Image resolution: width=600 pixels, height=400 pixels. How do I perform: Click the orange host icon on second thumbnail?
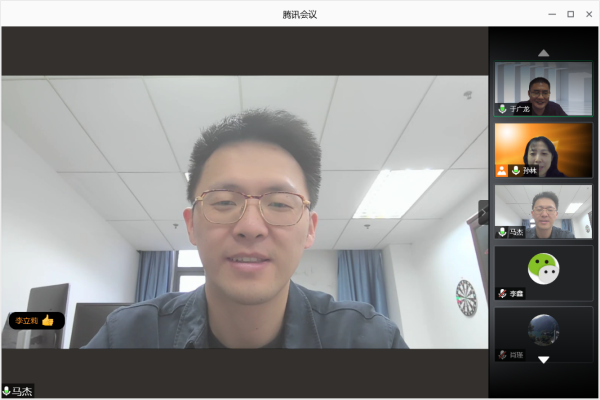click(502, 170)
